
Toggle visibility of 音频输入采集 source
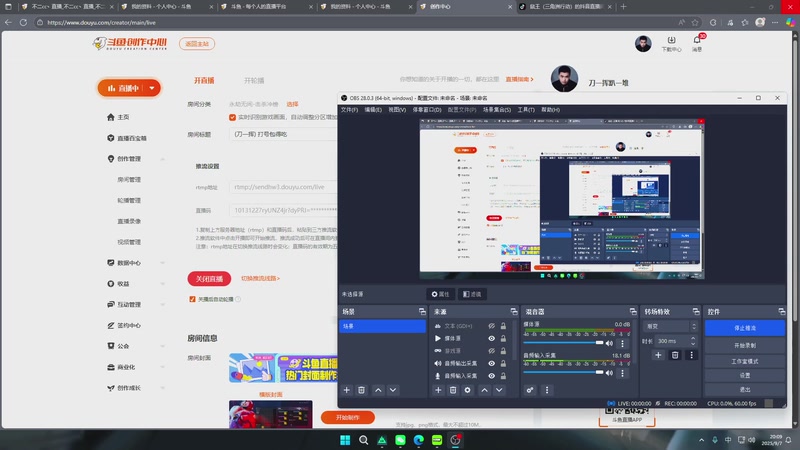click(491, 376)
